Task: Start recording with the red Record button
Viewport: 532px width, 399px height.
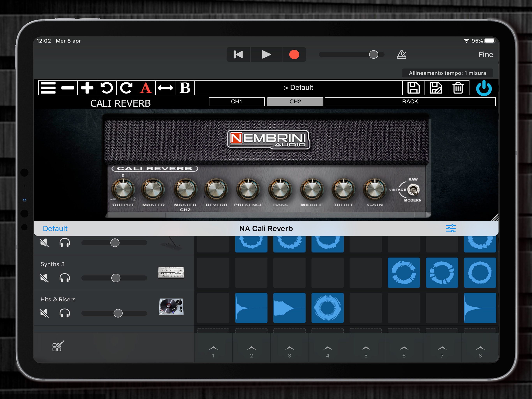Action: tap(294, 55)
